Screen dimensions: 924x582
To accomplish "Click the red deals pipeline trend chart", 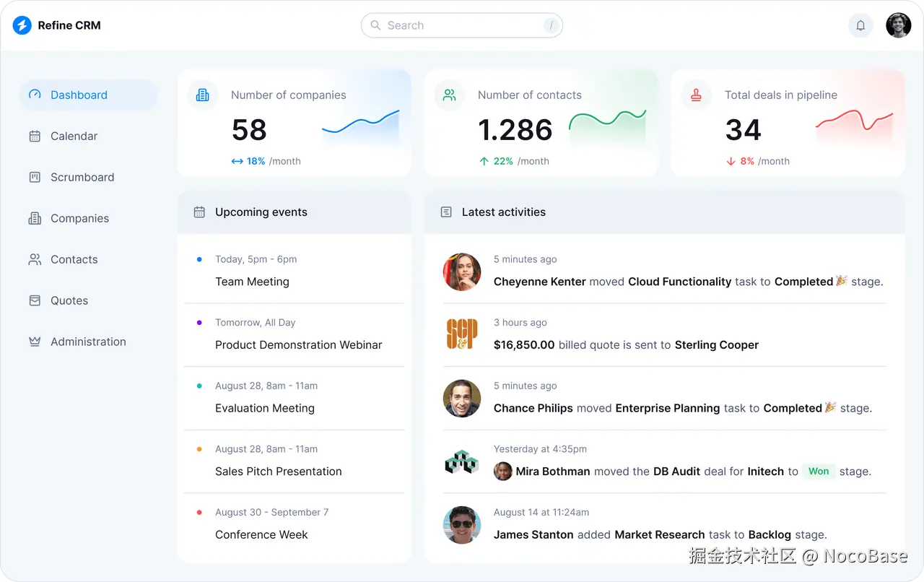I will pyautogui.click(x=855, y=127).
